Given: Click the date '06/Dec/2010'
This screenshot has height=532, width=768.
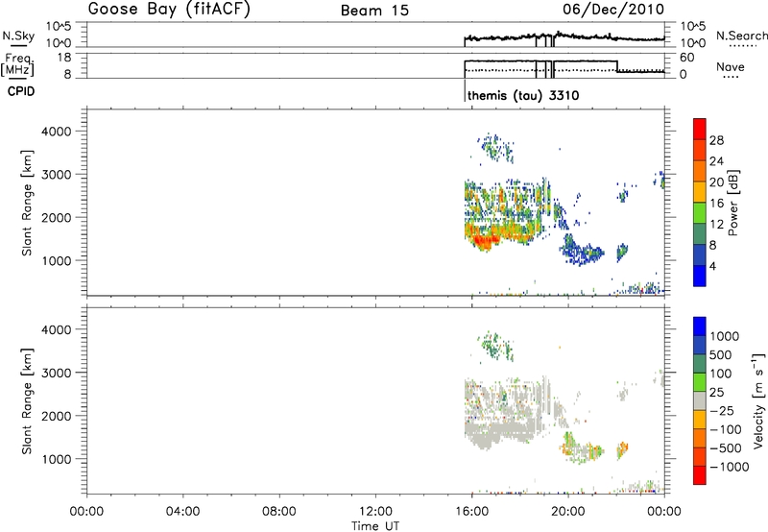Looking at the screenshot, I should 613,10.
